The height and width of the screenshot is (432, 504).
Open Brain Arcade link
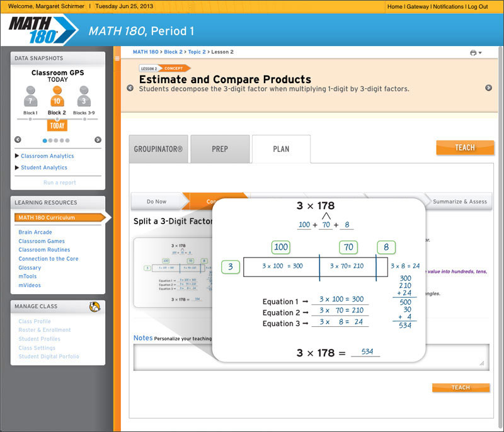coord(35,232)
